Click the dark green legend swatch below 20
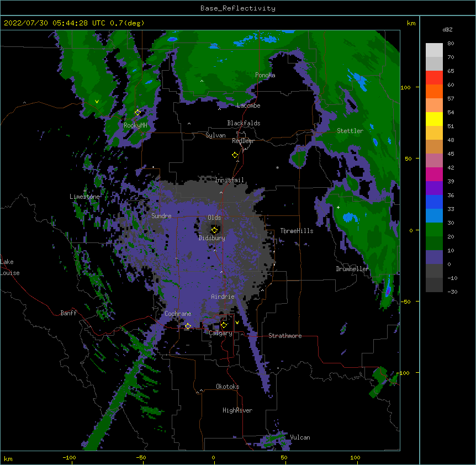 (x=434, y=244)
